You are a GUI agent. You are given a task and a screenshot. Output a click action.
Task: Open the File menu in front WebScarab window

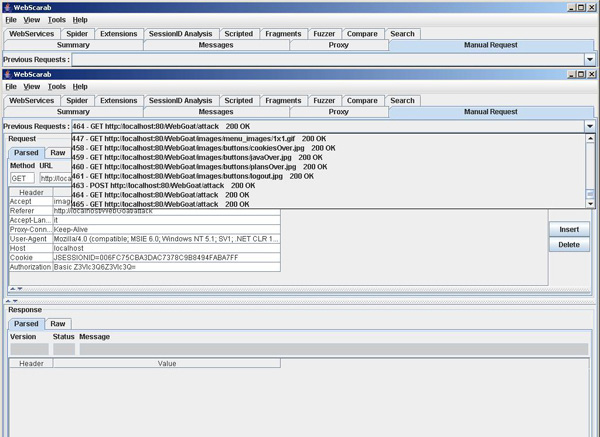coord(11,86)
